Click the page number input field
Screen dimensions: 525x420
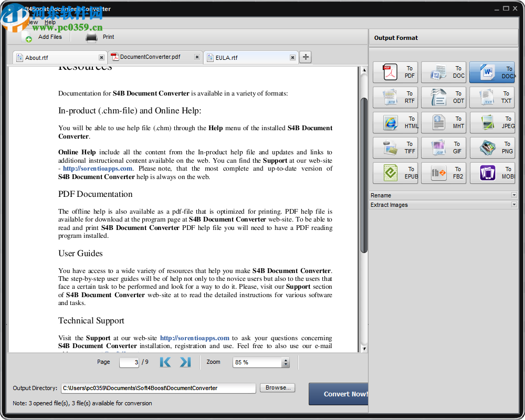point(129,362)
